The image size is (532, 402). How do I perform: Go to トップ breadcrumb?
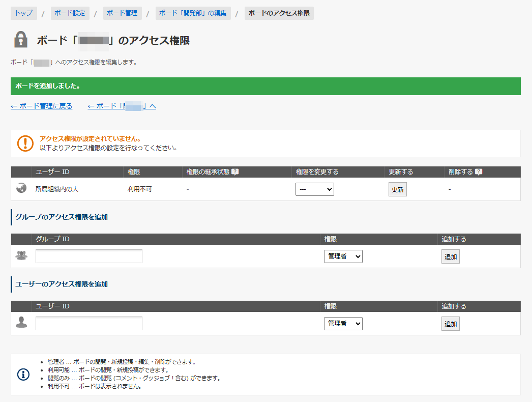click(24, 13)
